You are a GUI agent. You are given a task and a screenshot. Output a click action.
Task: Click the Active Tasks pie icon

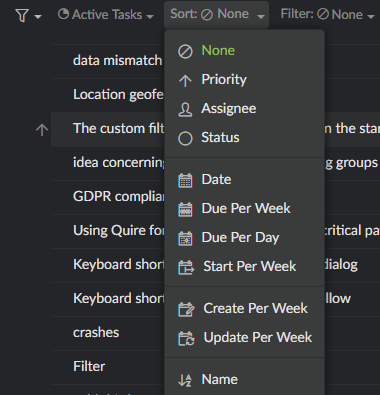[x=63, y=14]
